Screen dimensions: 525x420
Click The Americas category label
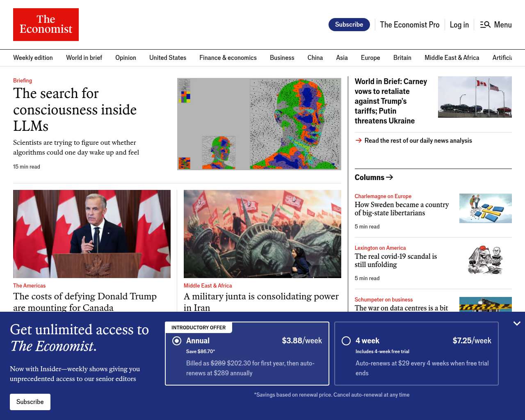(x=30, y=285)
